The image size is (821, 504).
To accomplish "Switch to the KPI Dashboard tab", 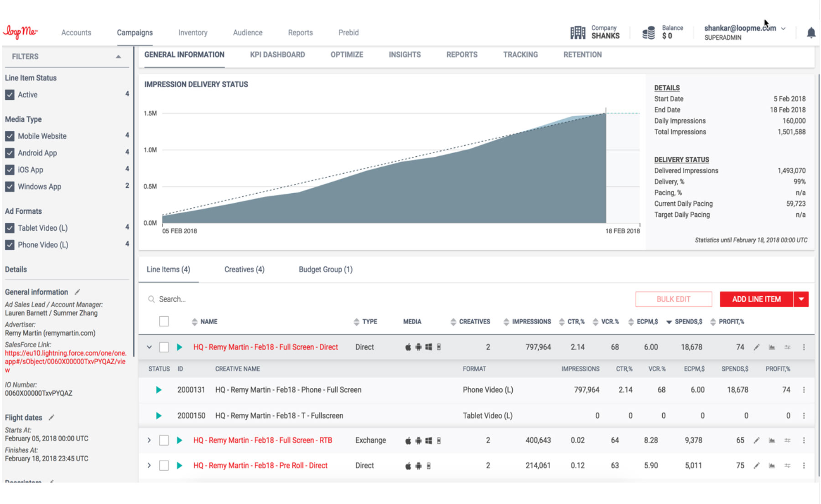I will tap(277, 55).
